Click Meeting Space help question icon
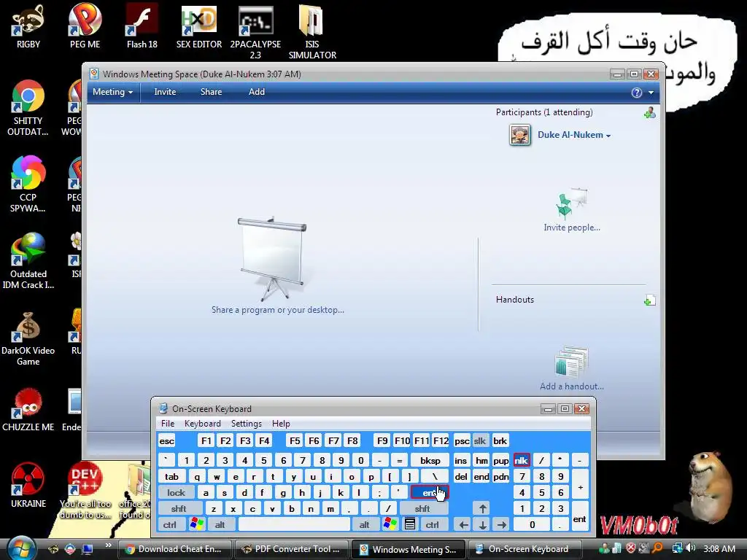This screenshot has width=747, height=560. coord(636,93)
